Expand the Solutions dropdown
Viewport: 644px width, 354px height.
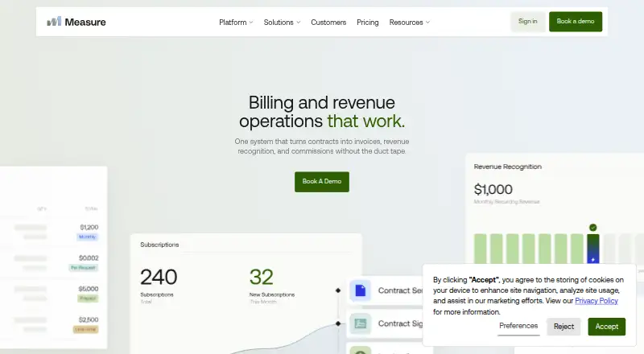click(x=282, y=23)
